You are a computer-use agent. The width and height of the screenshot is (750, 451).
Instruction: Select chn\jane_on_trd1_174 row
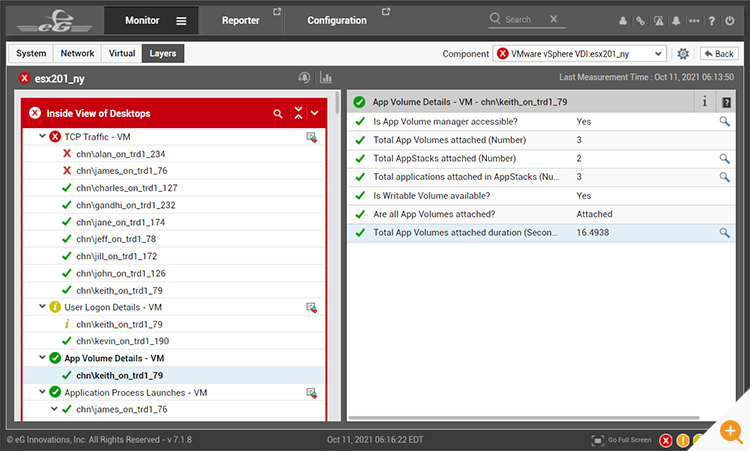click(174, 222)
